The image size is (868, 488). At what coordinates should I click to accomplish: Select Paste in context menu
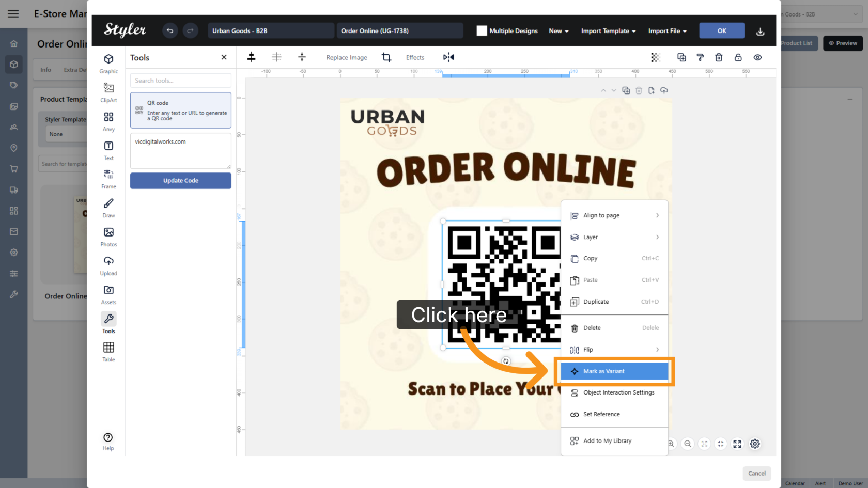point(614,280)
